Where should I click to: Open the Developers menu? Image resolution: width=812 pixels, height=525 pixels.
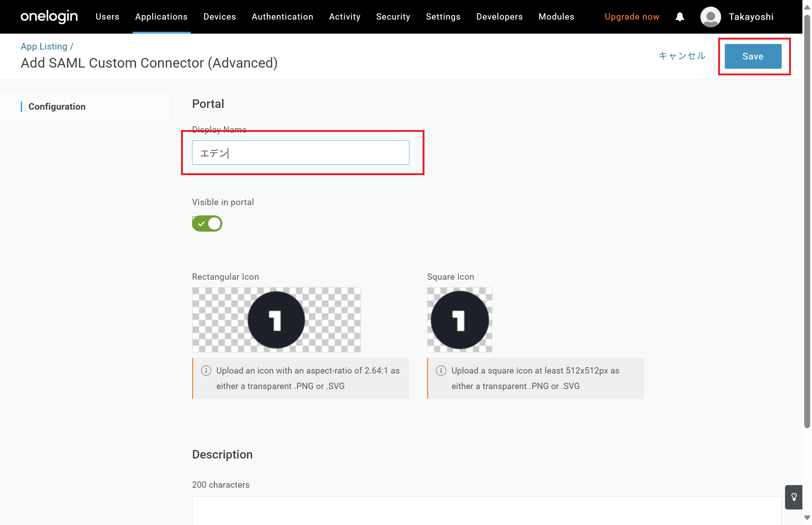(x=499, y=17)
